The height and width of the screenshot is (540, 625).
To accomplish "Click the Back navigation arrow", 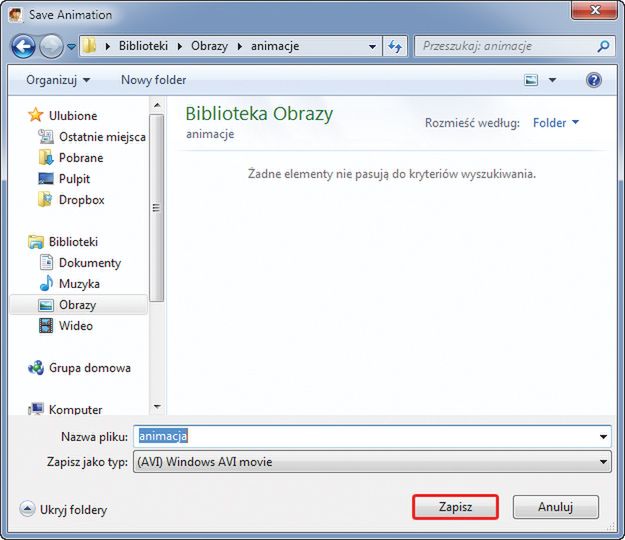I will coord(23,47).
